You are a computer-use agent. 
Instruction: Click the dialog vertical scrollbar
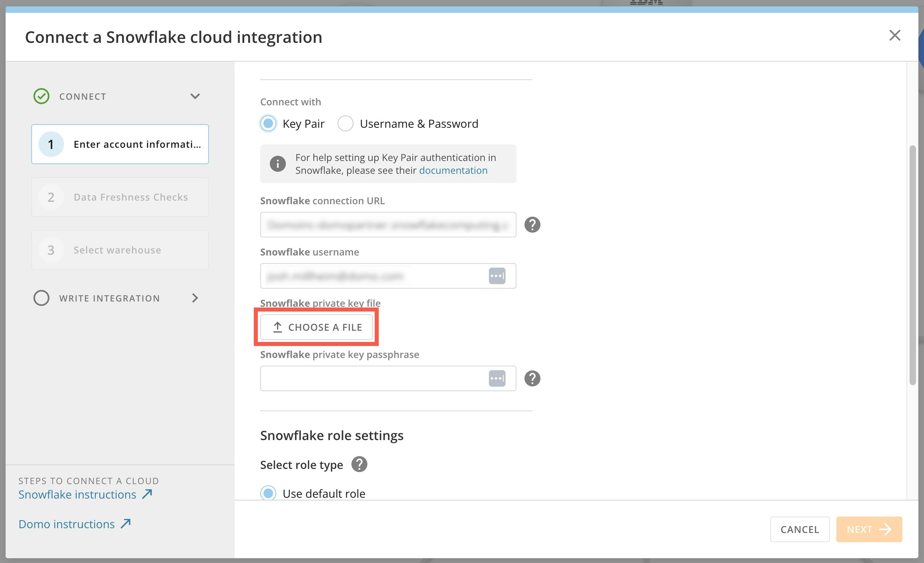(x=912, y=264)
